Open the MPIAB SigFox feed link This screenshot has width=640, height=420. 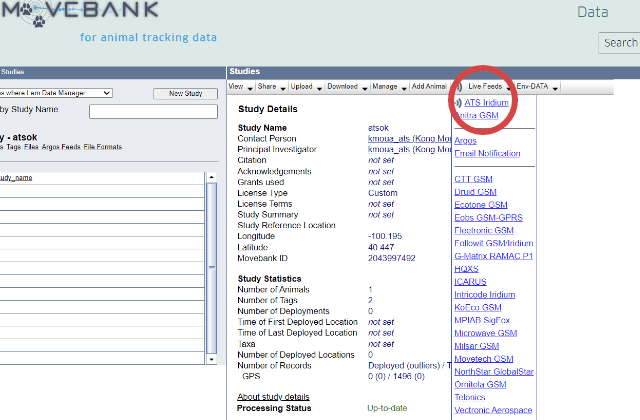click(482, 320)
